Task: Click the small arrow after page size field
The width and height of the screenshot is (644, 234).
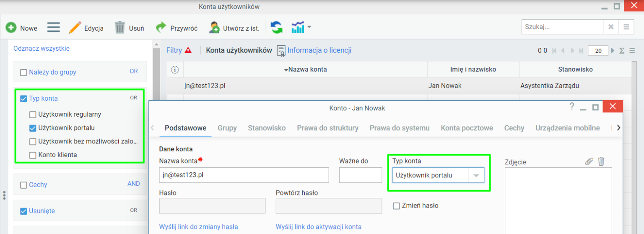Action: 613,51
